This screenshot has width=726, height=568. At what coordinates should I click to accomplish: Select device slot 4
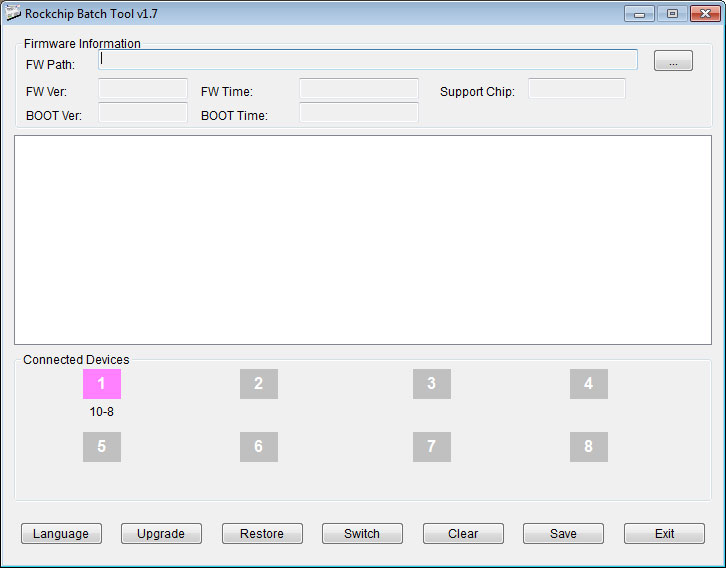click(x=588, y=384)
